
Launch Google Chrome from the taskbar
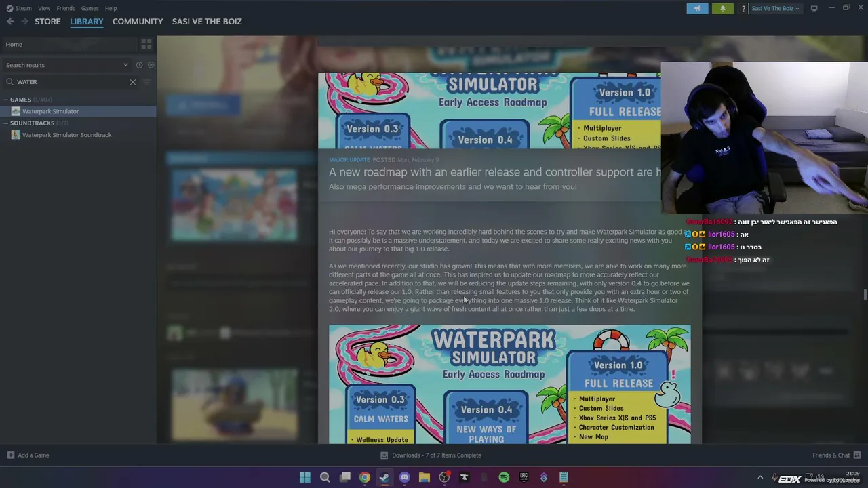[365, 477]
